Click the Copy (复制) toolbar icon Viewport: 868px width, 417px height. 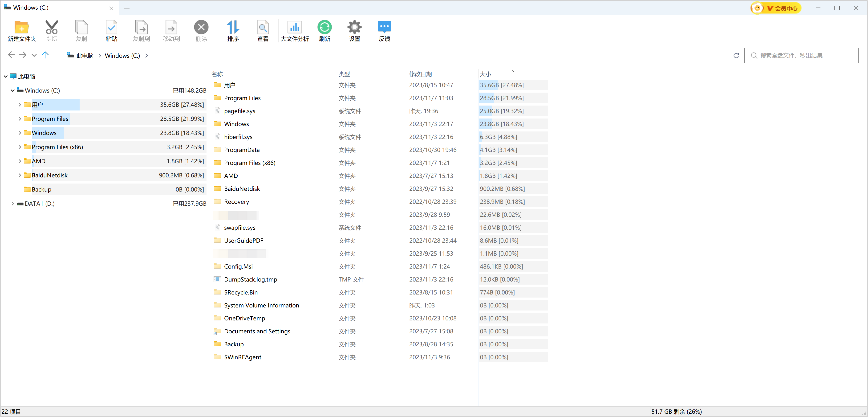point(81,31)
